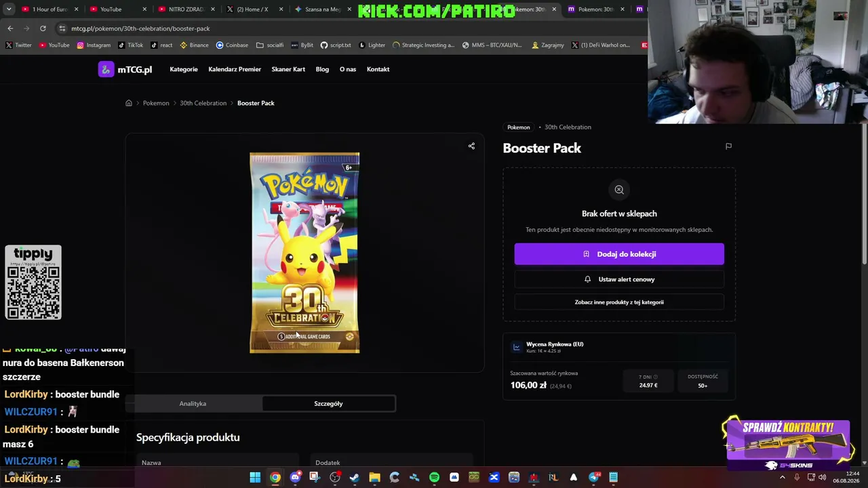The width and height of the screenshot is (868, 488).
Task: Go to Skaner Kart
Action: [288, 69]
